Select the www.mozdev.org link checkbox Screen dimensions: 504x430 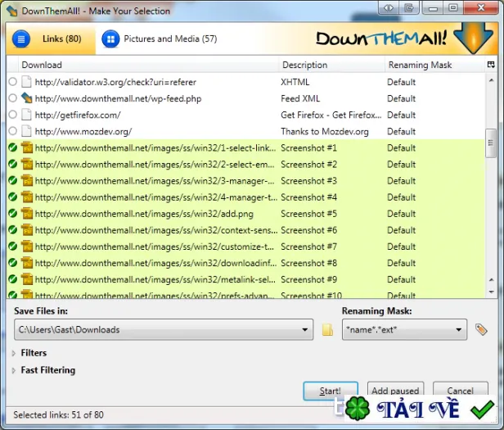[13, 131]
